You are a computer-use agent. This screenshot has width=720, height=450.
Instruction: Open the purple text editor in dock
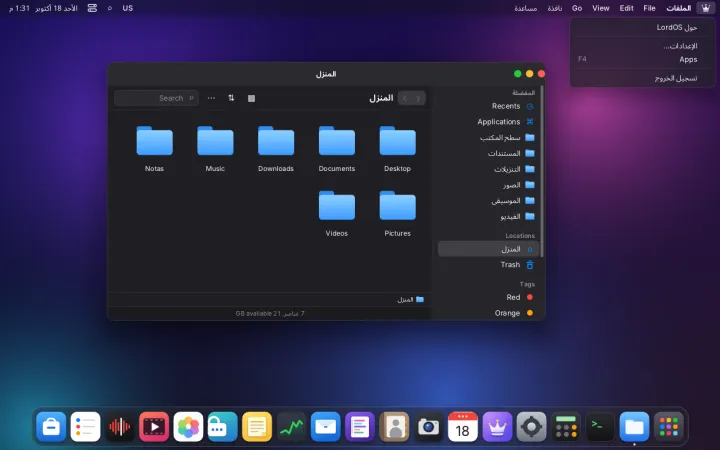click(x=360, y=427)
